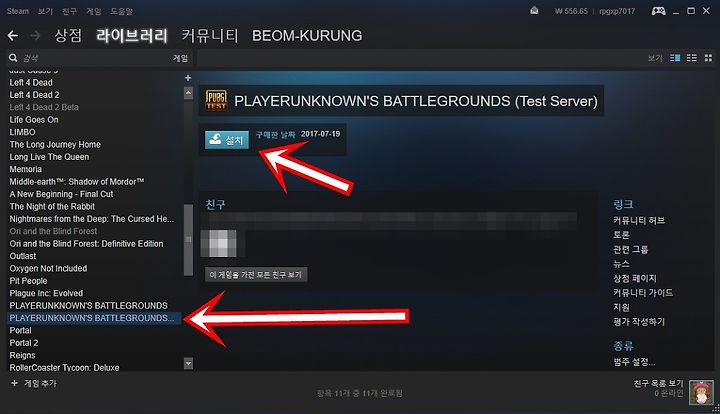Open Big Picture mode controller icon
720x414 pixels.
coord(658,11)
